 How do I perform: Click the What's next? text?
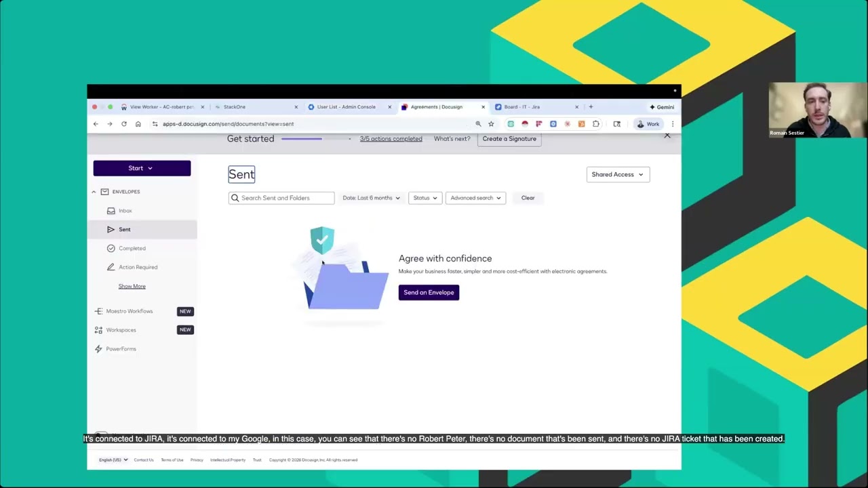point(452,139)
